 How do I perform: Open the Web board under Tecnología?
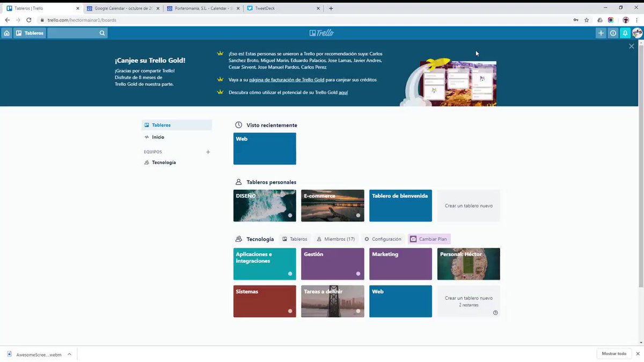click(400, 301)
